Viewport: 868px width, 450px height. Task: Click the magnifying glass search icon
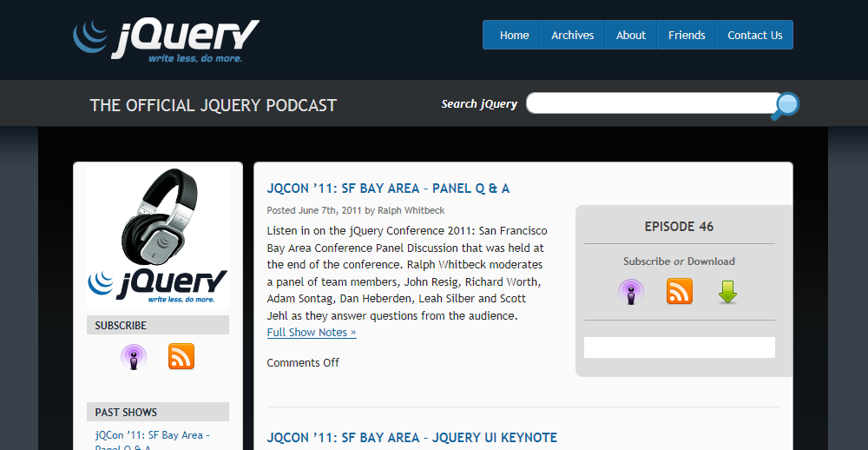(x=786, y=106)
